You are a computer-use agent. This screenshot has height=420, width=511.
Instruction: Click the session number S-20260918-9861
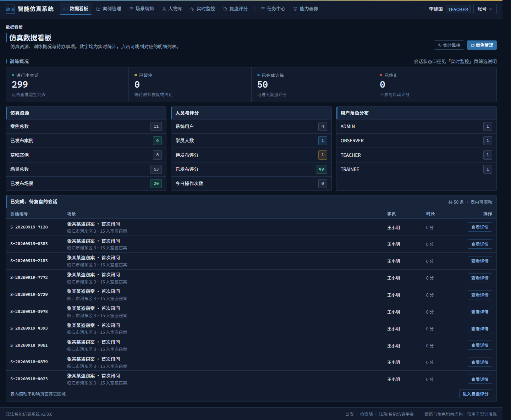click(29, 345)
